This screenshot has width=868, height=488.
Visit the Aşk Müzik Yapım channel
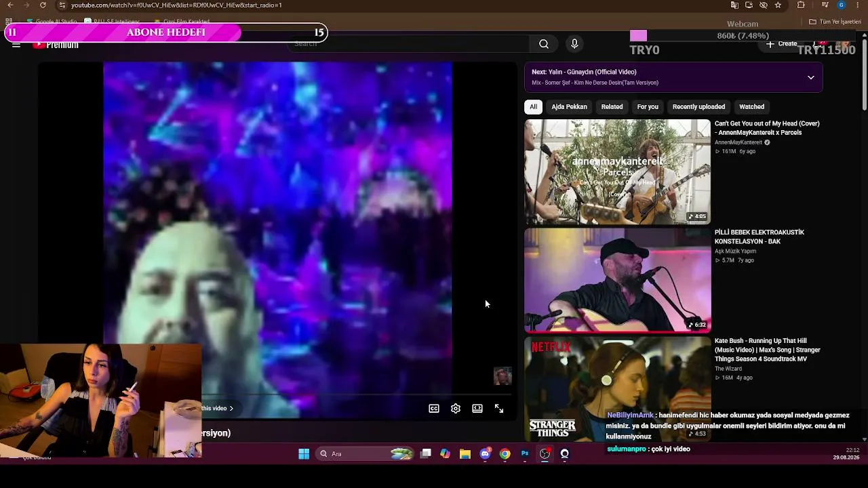[x=735, y=251]
